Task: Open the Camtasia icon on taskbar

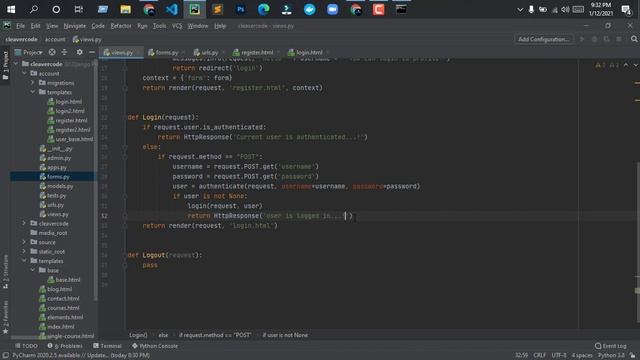Action: click(378, 9)
